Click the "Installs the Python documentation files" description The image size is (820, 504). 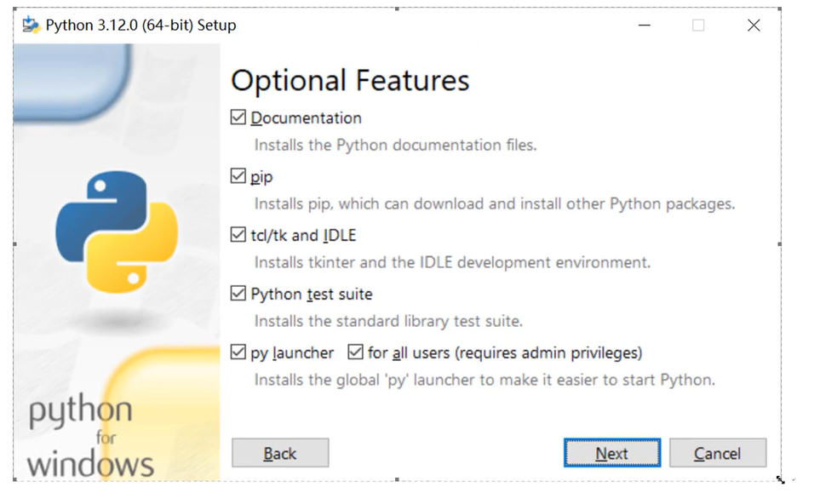click(395, 145)
